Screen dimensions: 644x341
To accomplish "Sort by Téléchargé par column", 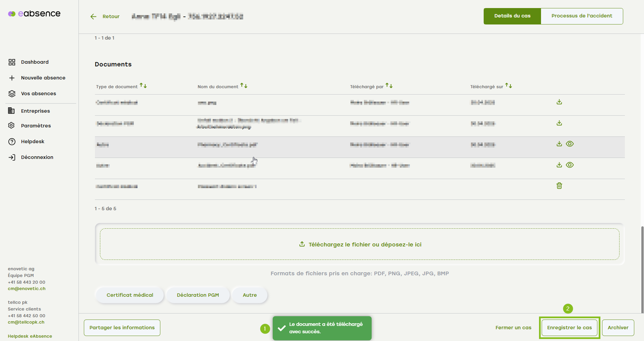I will click(x=389, y=86).
